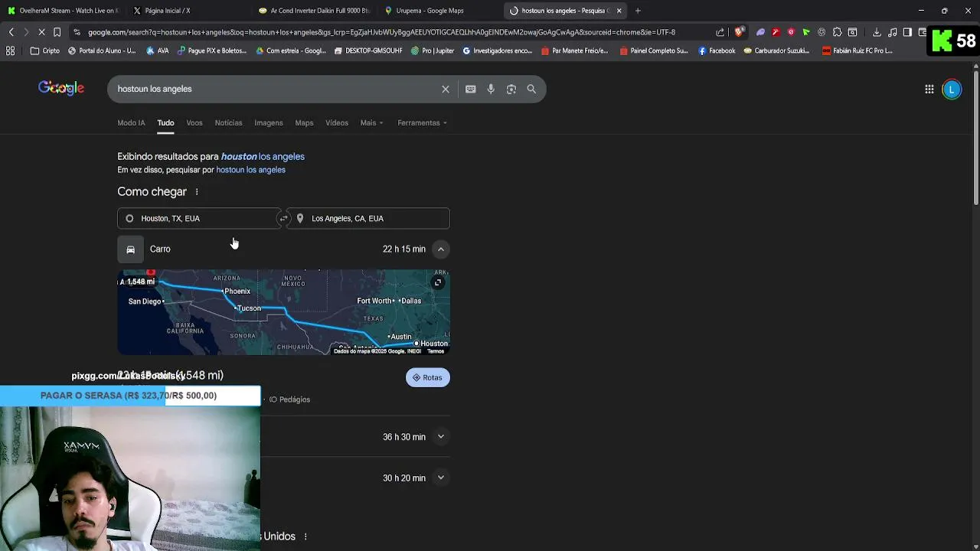
Task: Stop loading the page
Action: click(x=41, y=32)
